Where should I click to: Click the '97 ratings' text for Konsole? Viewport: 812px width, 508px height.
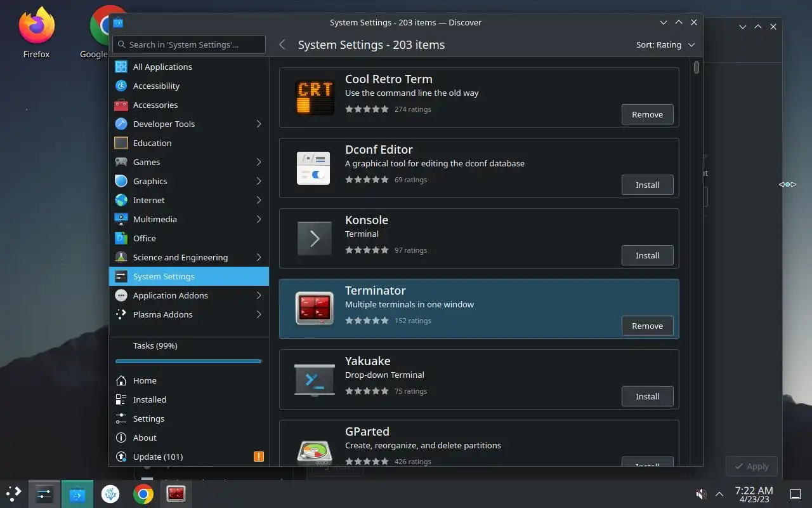pos(410,250)
